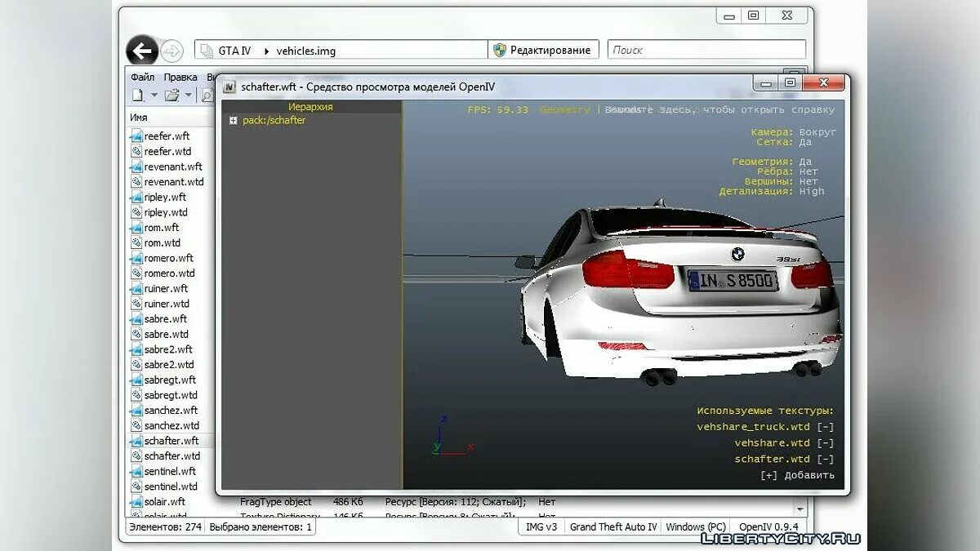
Task: Go back with the black arrow button
Action: coord(142,51)
